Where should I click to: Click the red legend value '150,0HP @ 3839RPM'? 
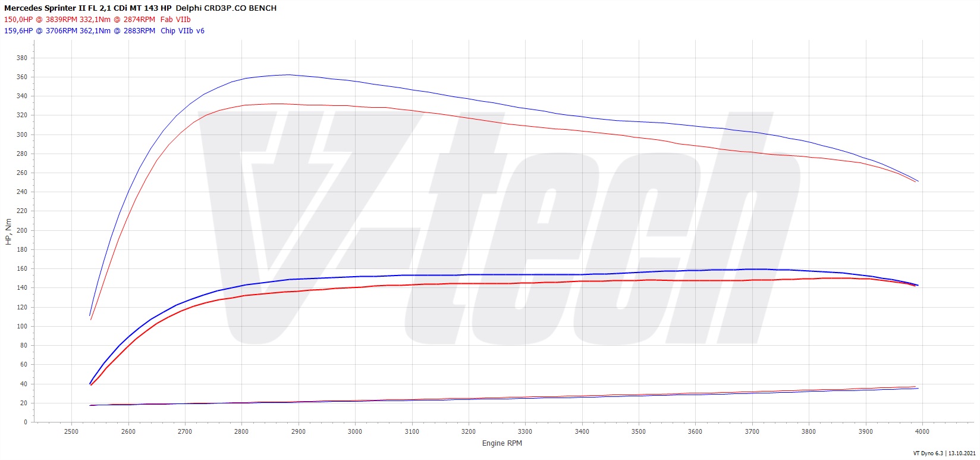pyautogui.click(x=40, y=20)
